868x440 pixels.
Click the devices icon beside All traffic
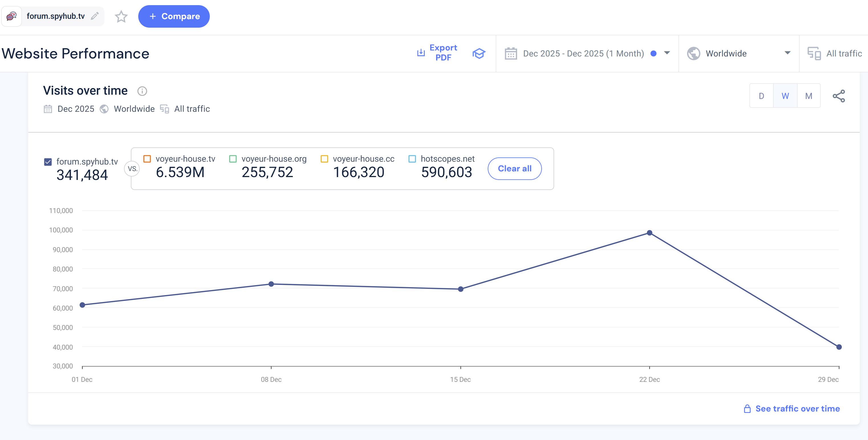tap(814, 54)
